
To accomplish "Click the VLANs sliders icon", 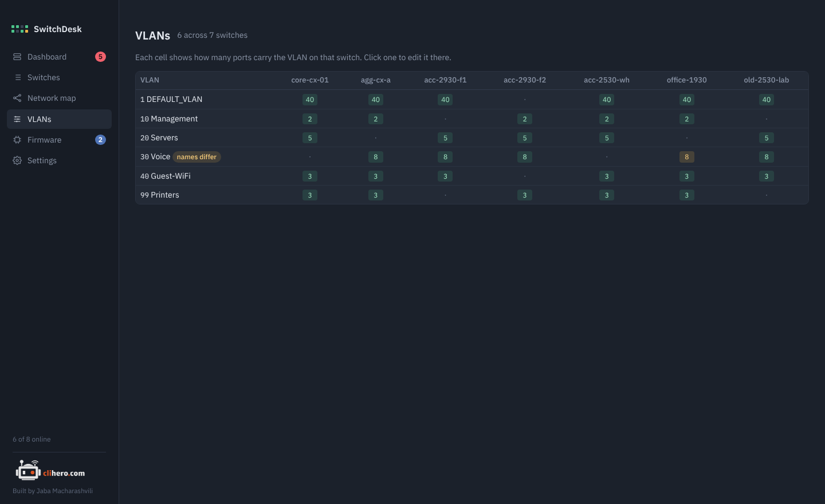I will click(x=17, y=119).
